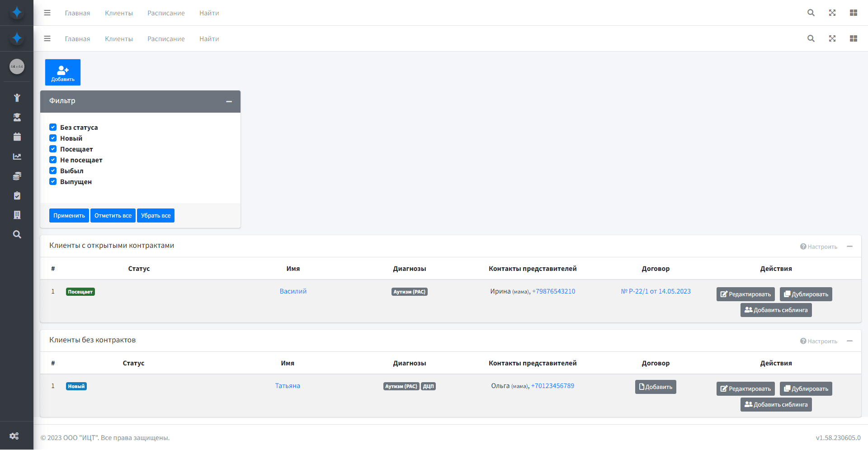The height and width of the screenshot is (450, 868).
Task: Toggle the 'Выпущен' filter checkbox
Action: tap(53, 182)
